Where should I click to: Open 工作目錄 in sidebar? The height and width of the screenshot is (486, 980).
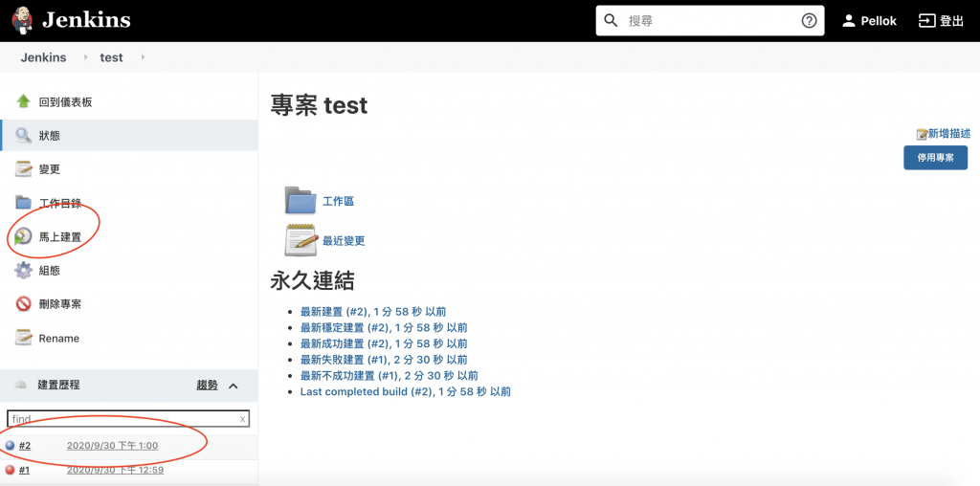click(x=60, y=203)
